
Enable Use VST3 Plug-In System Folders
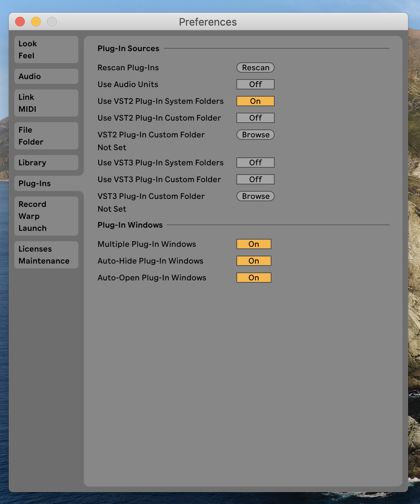[x=256, y=163]
